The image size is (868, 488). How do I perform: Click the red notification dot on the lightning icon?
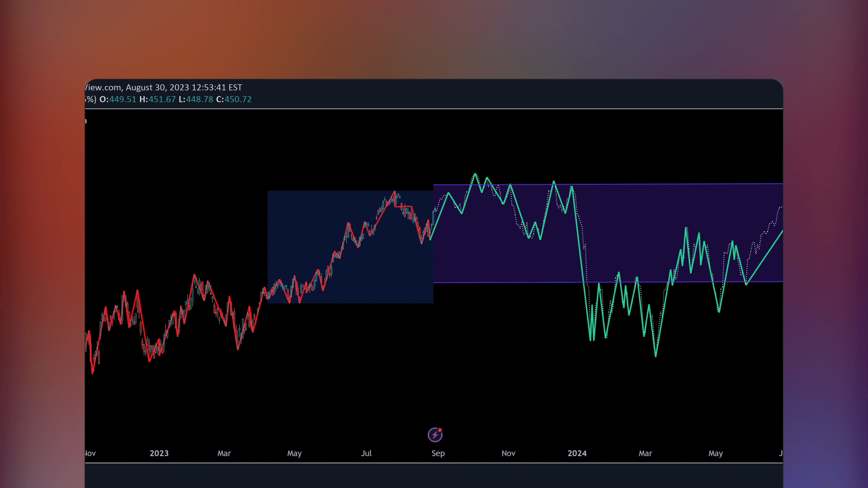pos(439,430)
